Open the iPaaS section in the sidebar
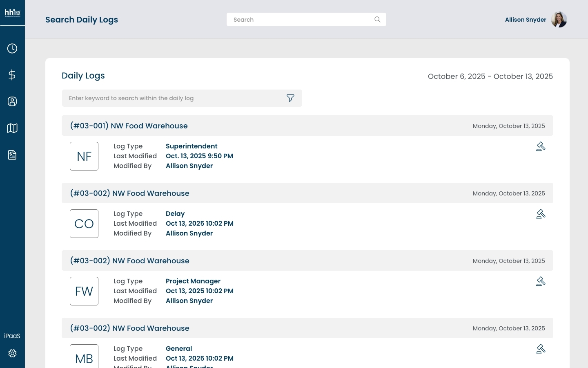Image resolution: width=588 pixels, height=368 pixels. [12, 336]
